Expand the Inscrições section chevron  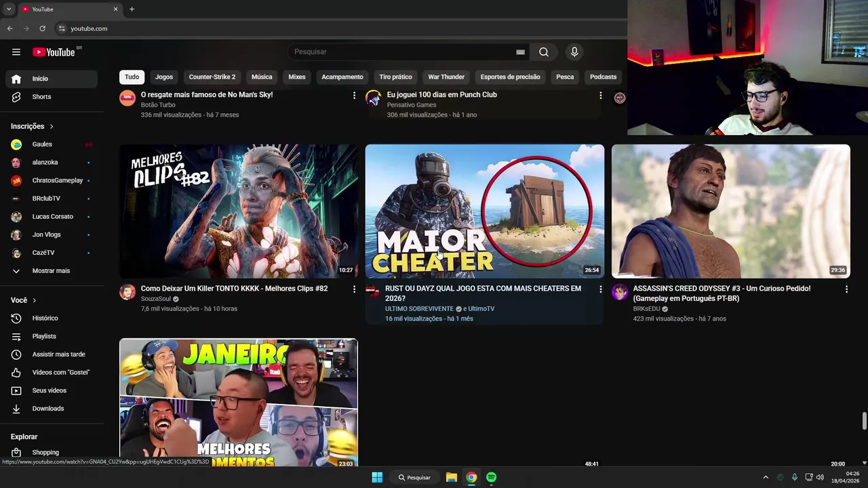click(x=52, y=127)
